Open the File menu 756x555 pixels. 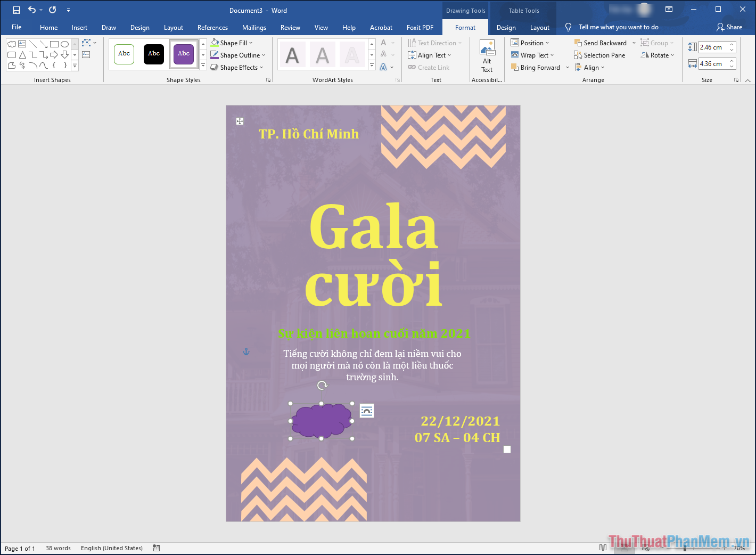[17, 27]
